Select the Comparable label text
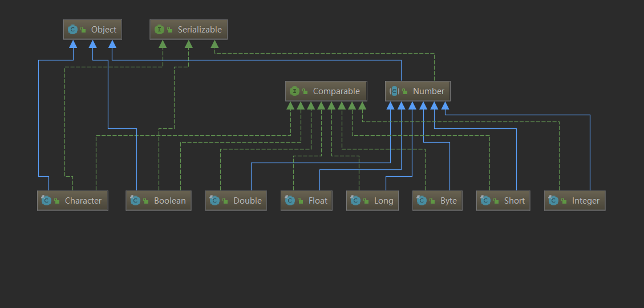Image resolution: width=644 pixels, height=308 pixels. [x=336, y=91]
